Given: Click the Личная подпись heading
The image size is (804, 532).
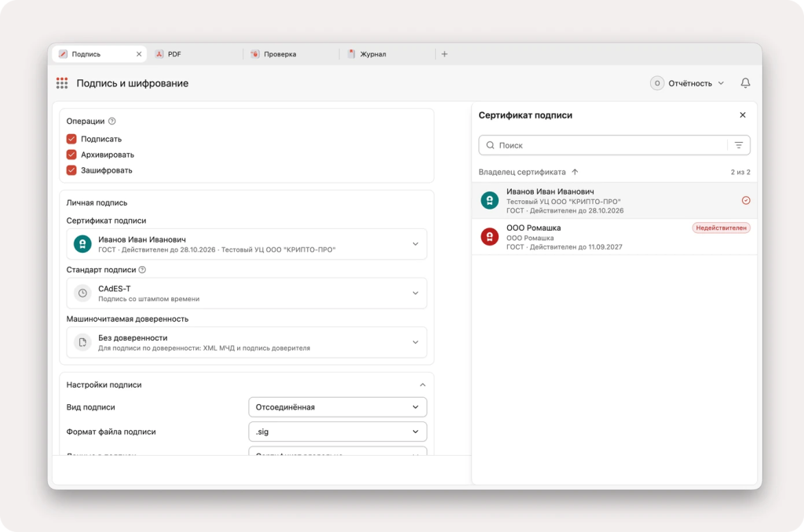Looking at the screenshot, I should click(x=97, y=202).
